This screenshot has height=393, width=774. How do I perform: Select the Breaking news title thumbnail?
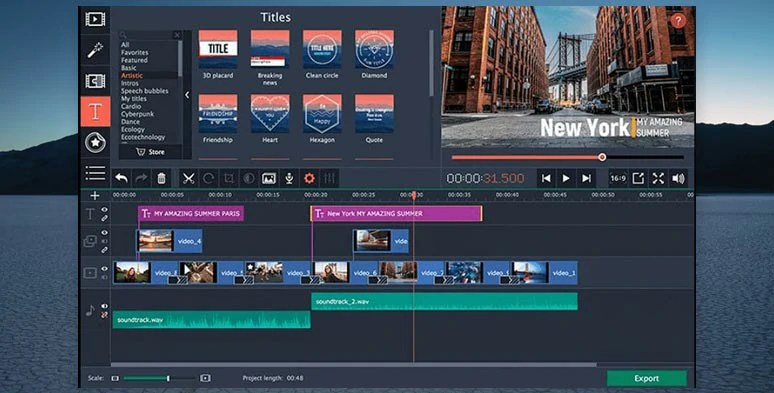point(270,49)
